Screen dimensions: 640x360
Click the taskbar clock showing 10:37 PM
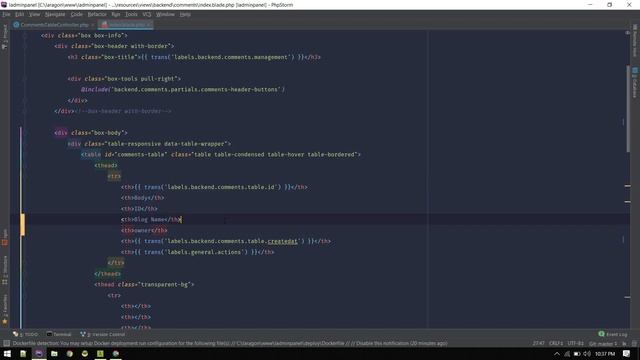tap(605, 353)
